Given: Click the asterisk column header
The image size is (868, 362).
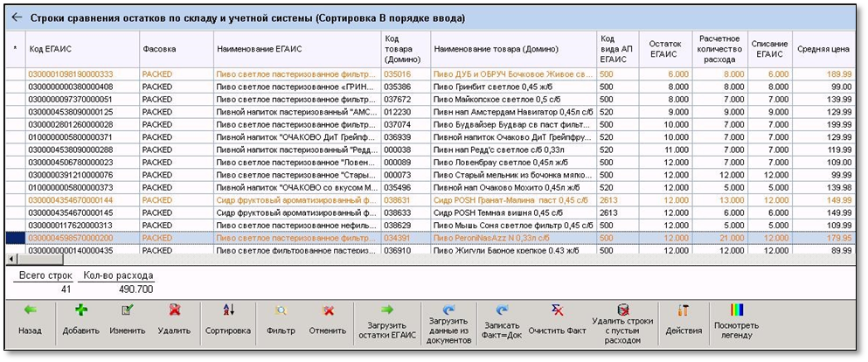Looking at the screenshot, I should [x=15, y=49].
